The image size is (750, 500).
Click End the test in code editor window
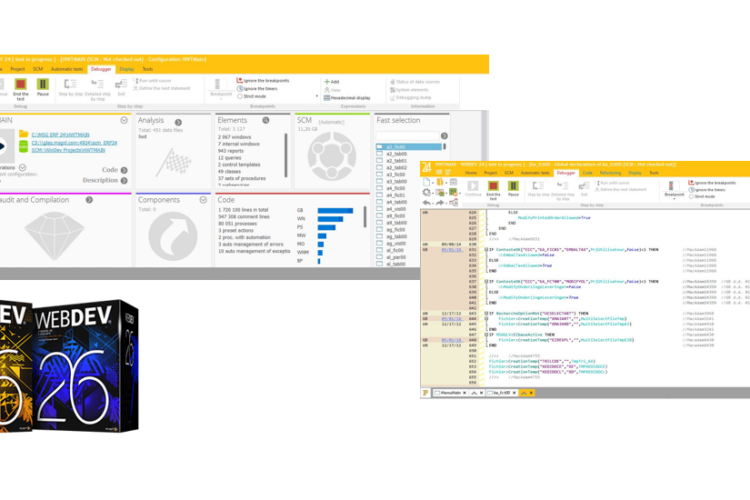coord(493,189)
